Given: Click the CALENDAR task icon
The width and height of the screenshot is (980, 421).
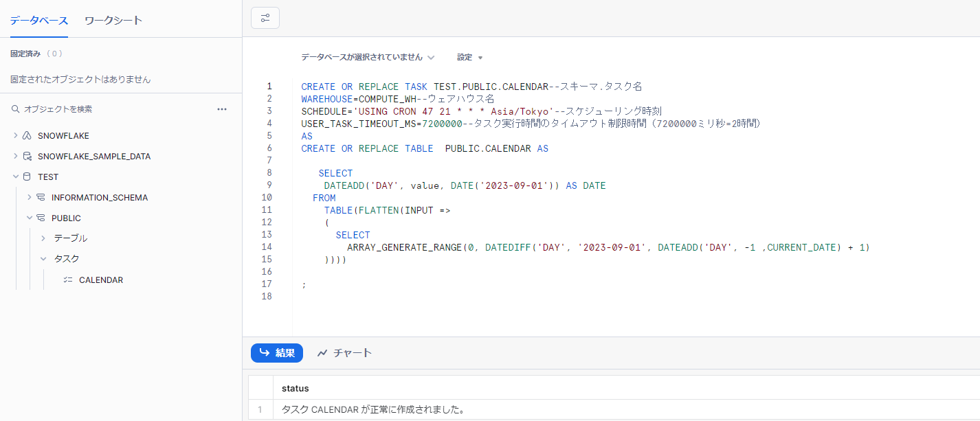Looking at the screenshot, I should 67,280.
